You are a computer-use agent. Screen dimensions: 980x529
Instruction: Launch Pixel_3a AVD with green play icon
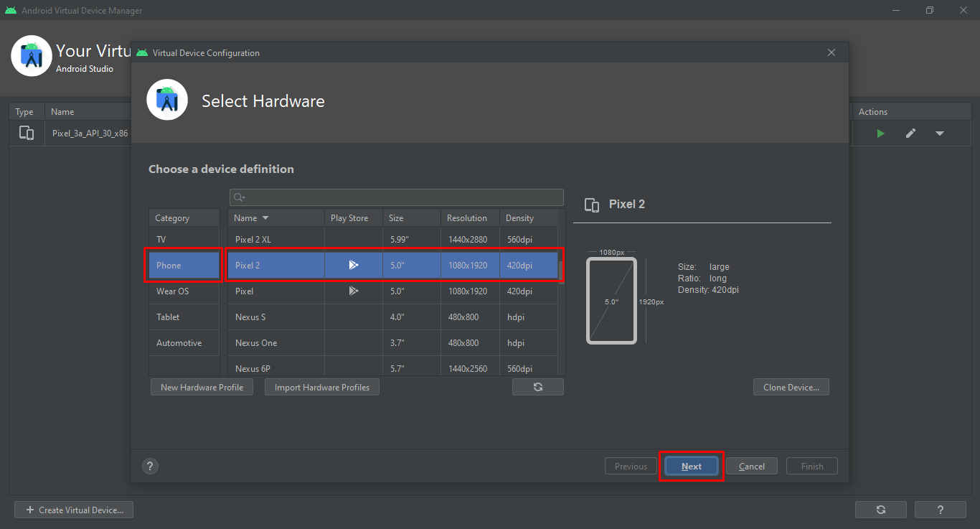880,134
